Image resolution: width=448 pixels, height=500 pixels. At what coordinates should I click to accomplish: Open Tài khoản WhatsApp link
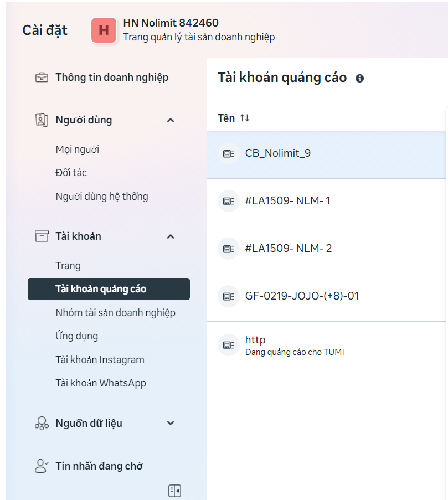[x=100, y=383]
